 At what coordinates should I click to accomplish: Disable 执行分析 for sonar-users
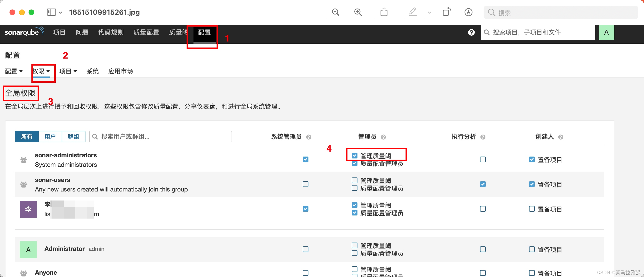483,184
